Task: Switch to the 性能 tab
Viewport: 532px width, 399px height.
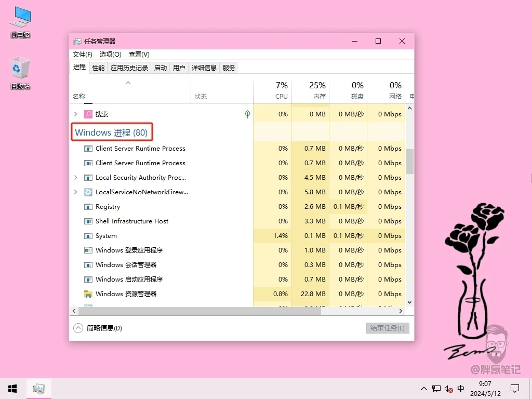Action: pyautogui.click(x=98, y=68)
